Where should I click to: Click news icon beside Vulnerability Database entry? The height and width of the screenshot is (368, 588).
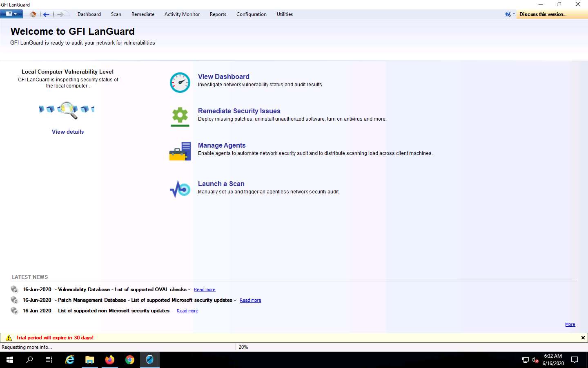pos(15,289)
